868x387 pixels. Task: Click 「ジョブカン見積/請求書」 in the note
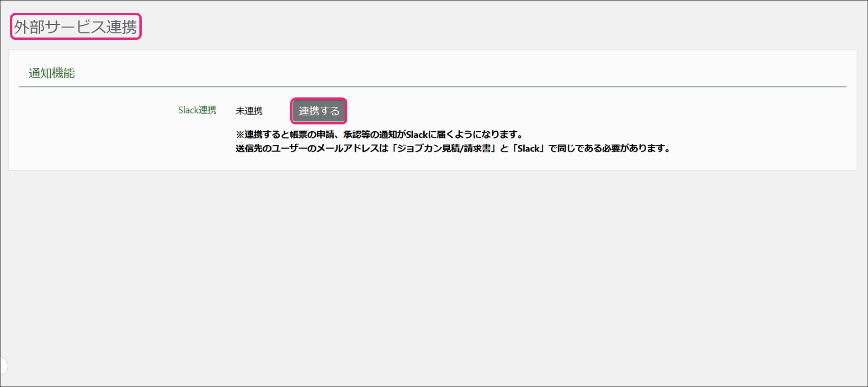coord(444,149)
